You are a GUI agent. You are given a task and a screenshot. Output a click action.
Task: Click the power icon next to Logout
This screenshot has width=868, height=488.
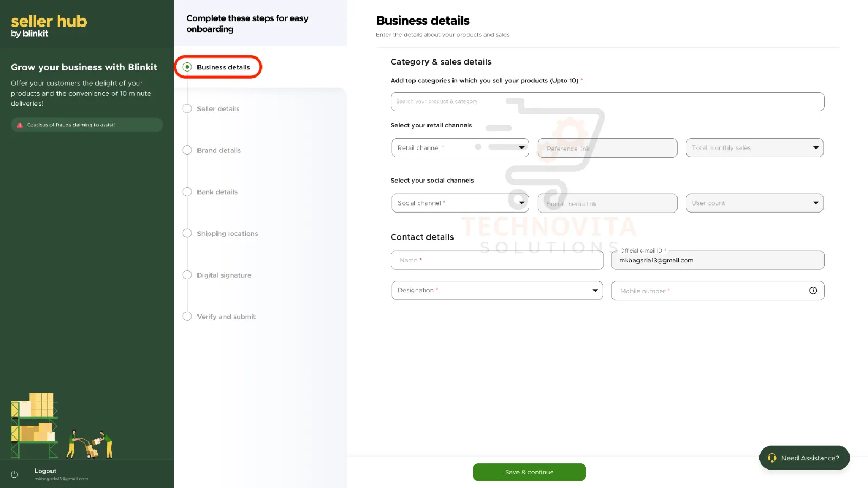(x=14, y=474)
